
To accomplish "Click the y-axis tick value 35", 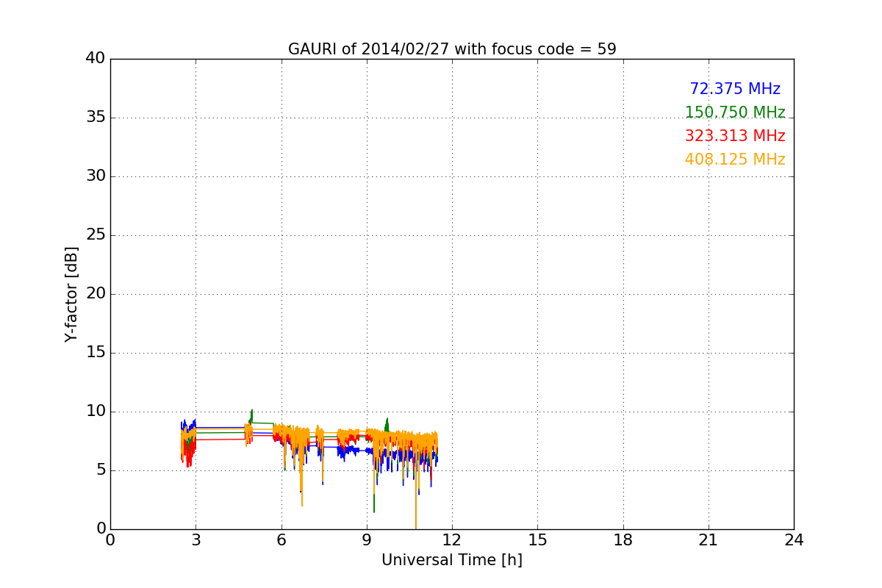I will [x=96, y=118].
